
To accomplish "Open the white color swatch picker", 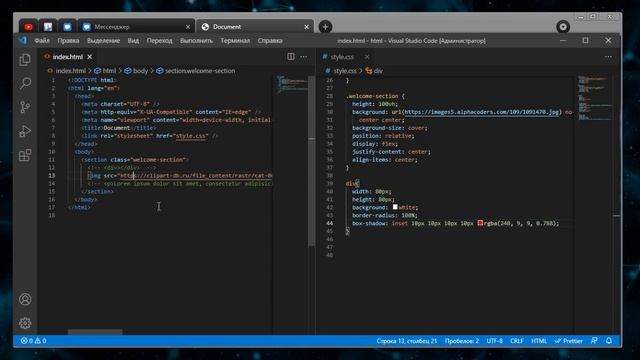I will click(x=395, y=207).
